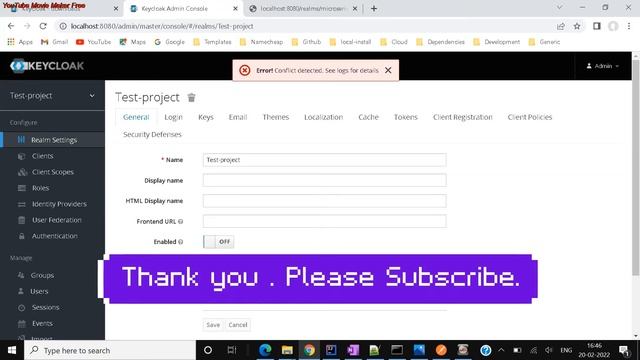This screenshot has width=640, height=360.
Task: Open the Github bookmark folder
Action: (307, 42)
